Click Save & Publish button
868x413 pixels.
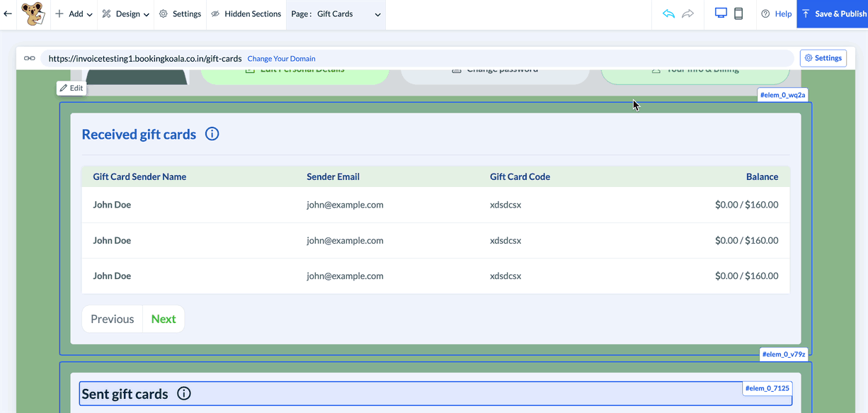click(x=833, y=14)
